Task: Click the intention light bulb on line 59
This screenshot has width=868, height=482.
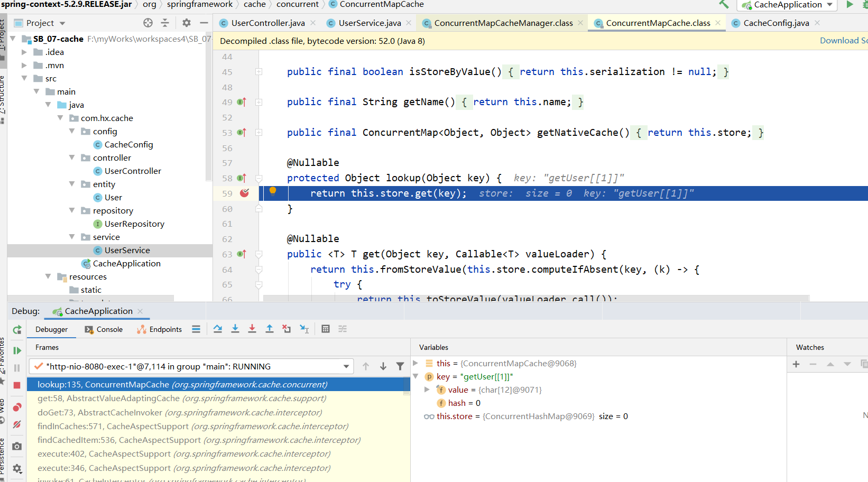Action: (x=273, y=191)
